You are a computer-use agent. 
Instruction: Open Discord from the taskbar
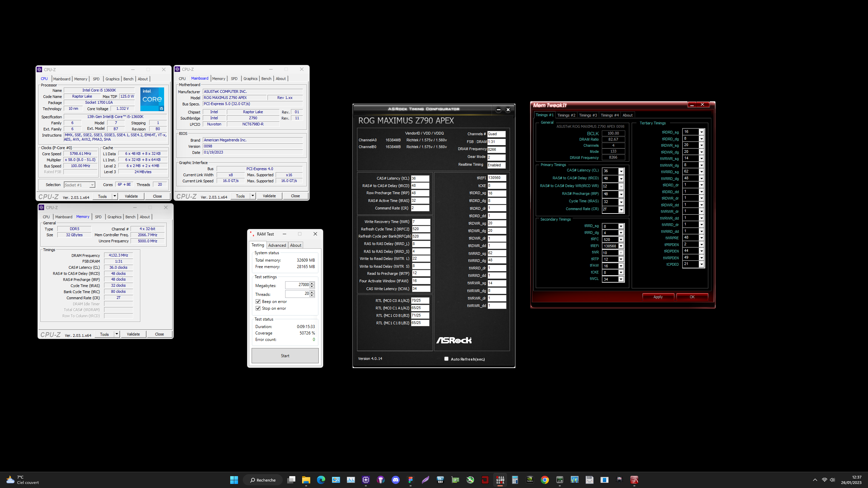click(395, 480)
